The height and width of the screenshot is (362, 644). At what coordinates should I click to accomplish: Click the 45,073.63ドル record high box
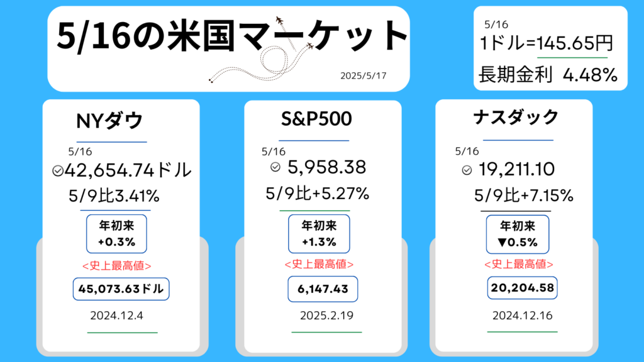(x=121, y=289)
